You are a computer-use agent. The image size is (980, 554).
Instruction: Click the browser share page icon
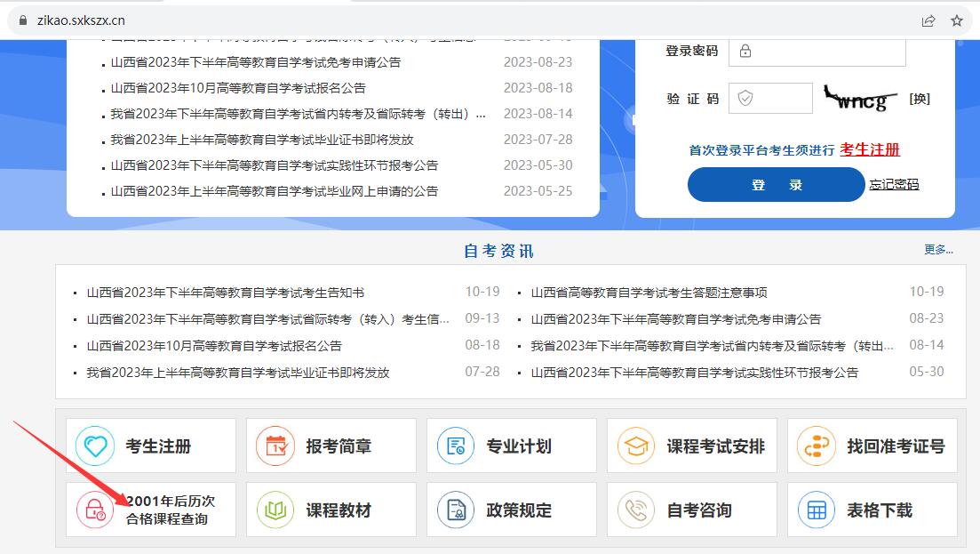928,20
